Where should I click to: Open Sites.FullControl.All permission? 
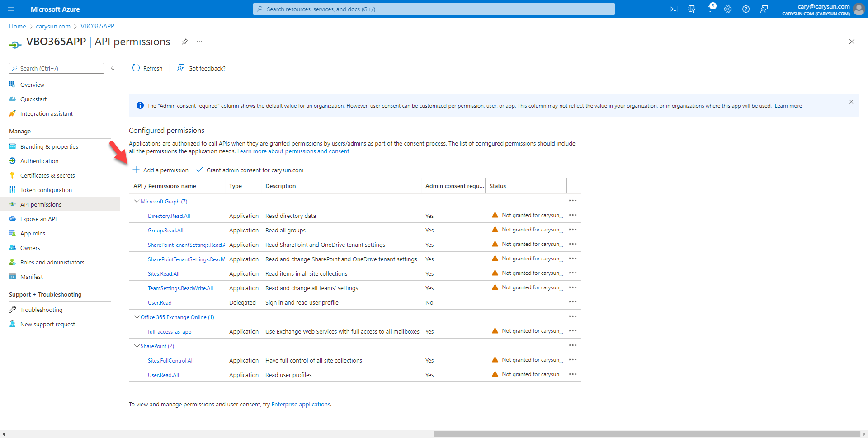(170, 361)
